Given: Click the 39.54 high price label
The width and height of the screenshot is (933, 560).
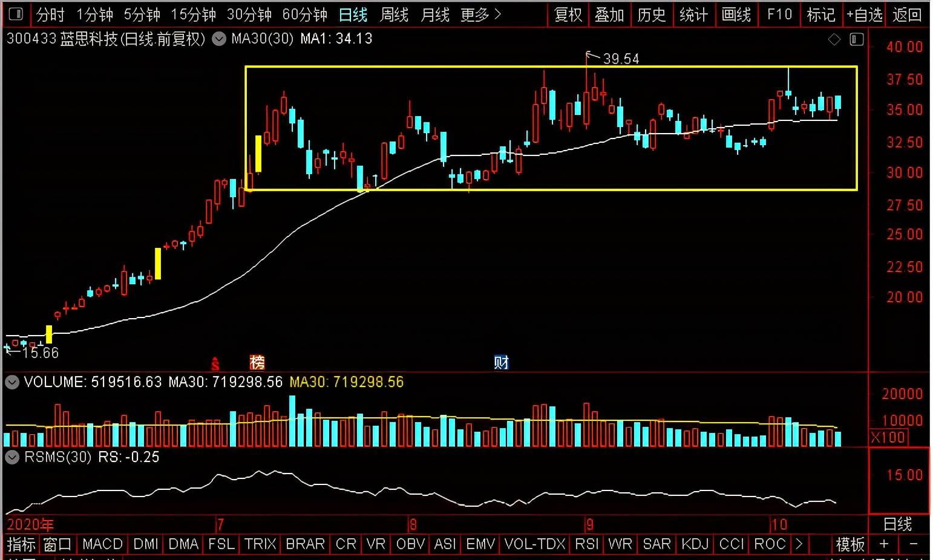Looking at the screenshot, I should [x=621, y=59].
